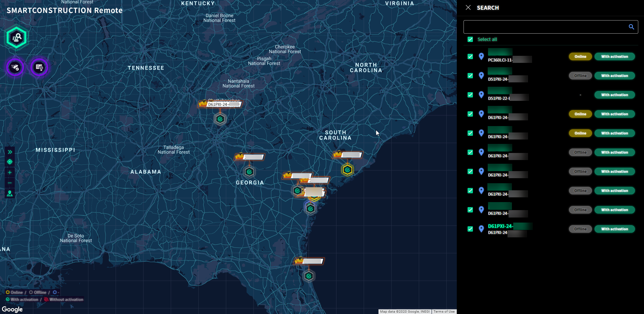Center map using the target location icon
644x314 pixels.
click(10, 162)
